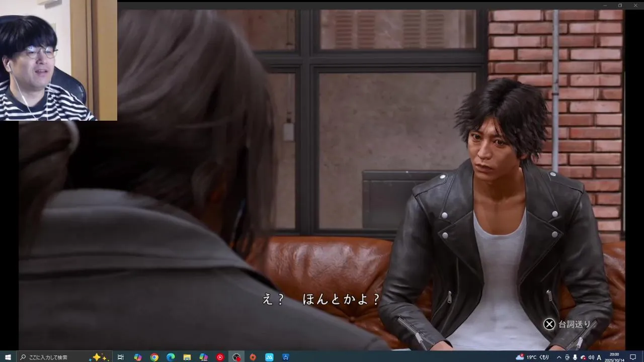Open the clock showing 20:00
644x362 pixels.
click(614, 357)
